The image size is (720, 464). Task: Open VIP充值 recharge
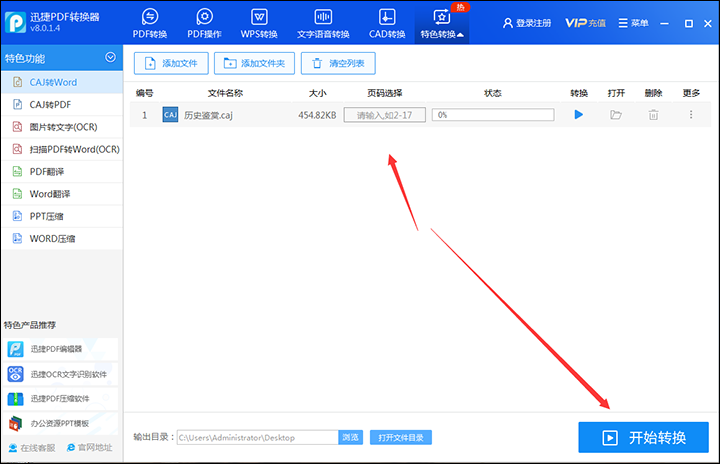click(x=585, y=23)
